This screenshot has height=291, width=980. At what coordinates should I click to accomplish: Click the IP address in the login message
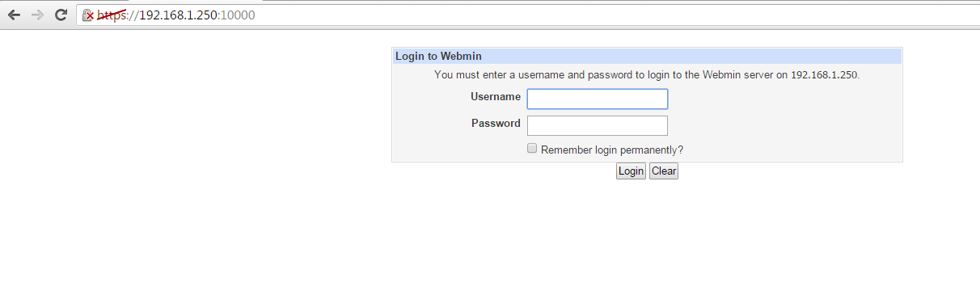823,74
